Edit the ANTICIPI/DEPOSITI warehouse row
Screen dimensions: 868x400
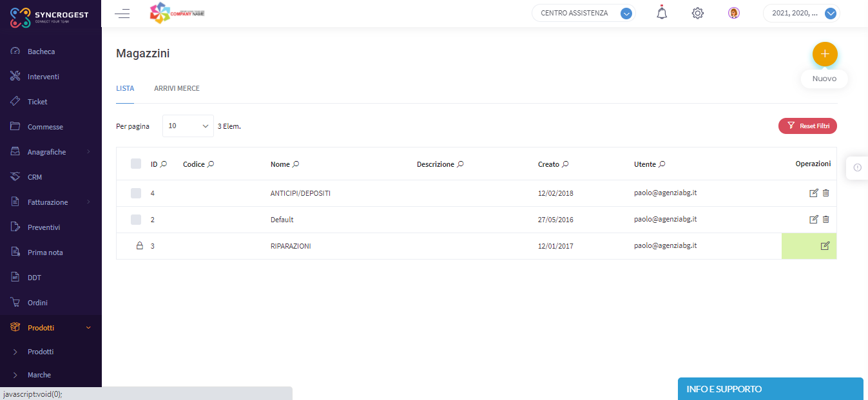pyautogui.click(x=813, y=193)
